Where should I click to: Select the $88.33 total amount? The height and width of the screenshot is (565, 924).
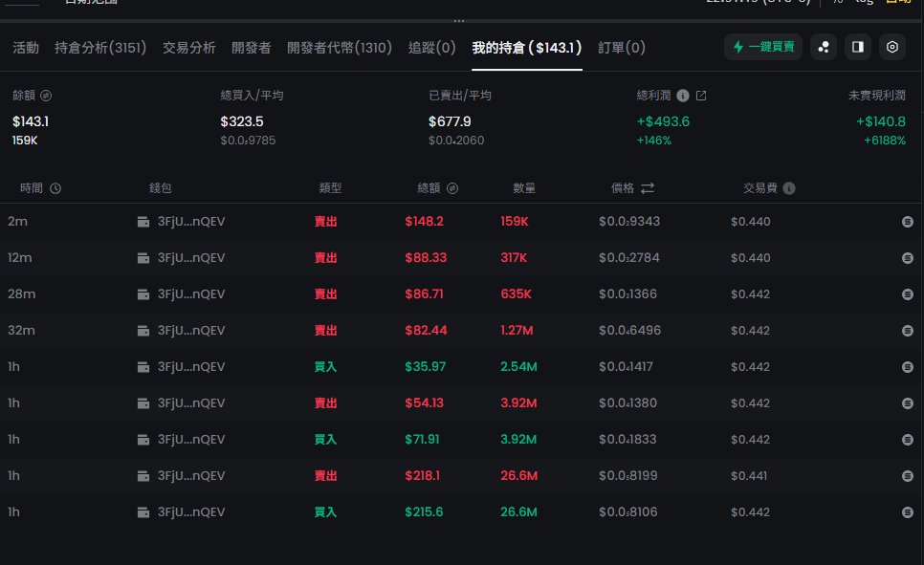pos(426,258)
